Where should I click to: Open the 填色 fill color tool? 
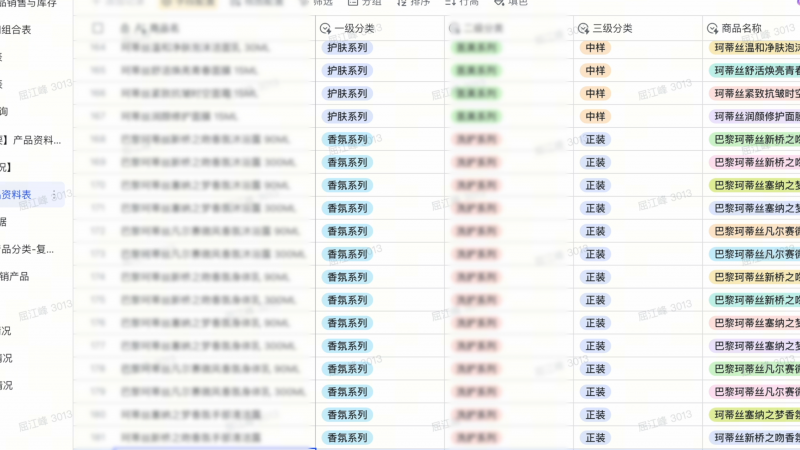(511, 3)
